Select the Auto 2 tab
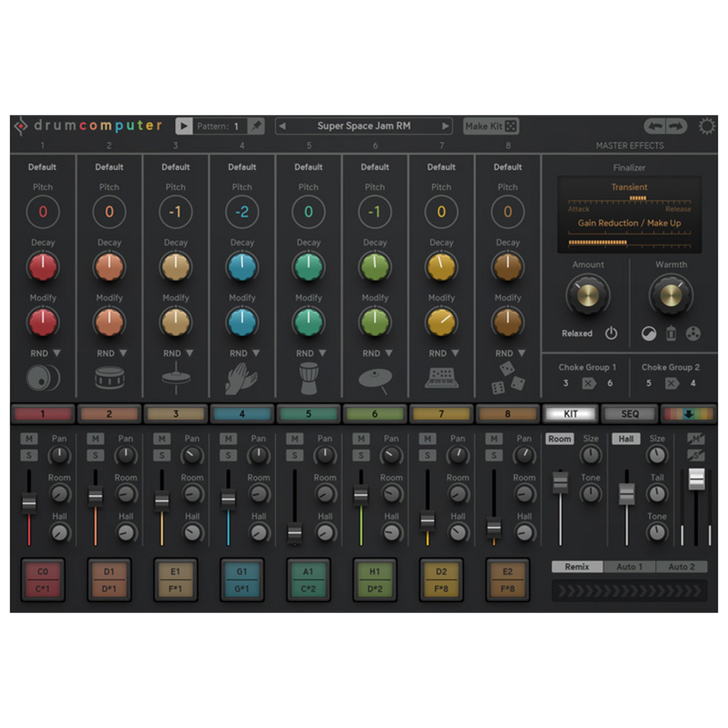The image size is (728, 728). click(x=682, y=567)
